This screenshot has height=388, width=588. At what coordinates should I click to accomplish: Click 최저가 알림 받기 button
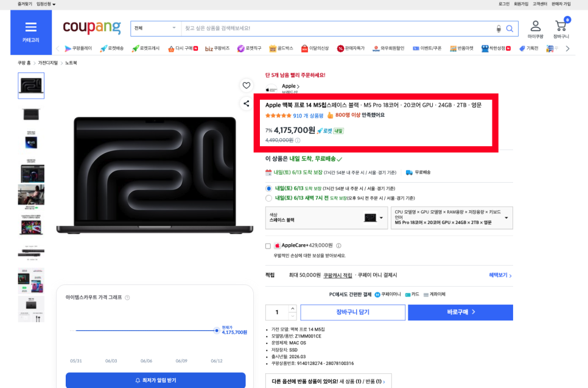tap(156, 380)
